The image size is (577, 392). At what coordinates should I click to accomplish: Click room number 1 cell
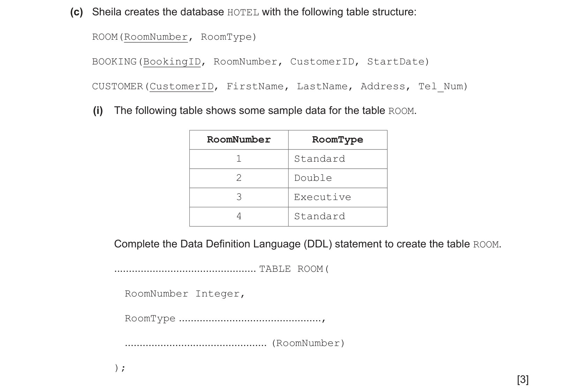click(x=239, y=159)
